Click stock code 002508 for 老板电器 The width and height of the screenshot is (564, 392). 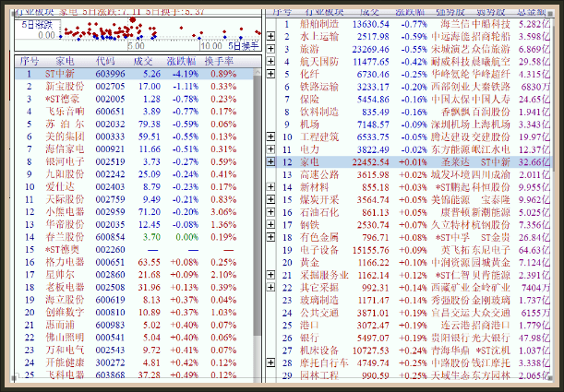pyautogui.click(x=110, y=288)
